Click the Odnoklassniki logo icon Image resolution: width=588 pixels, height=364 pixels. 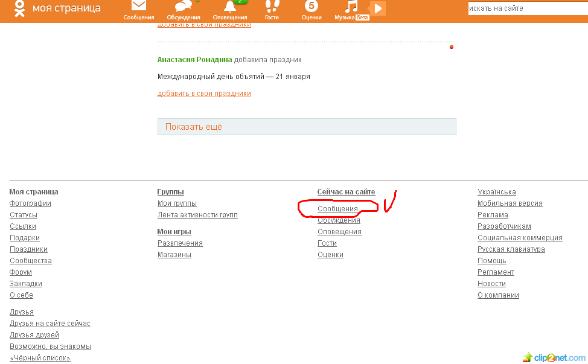tap(19, 8)
